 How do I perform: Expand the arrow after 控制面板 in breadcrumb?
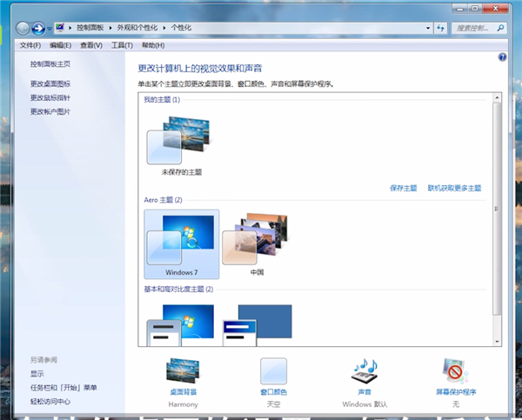(112, 28)
